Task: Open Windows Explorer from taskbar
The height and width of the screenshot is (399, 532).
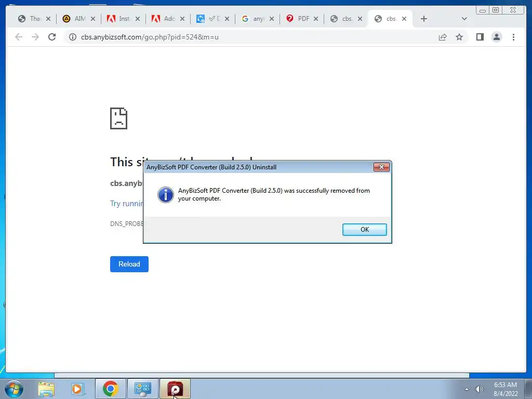Action: click(x=46, y=389)
